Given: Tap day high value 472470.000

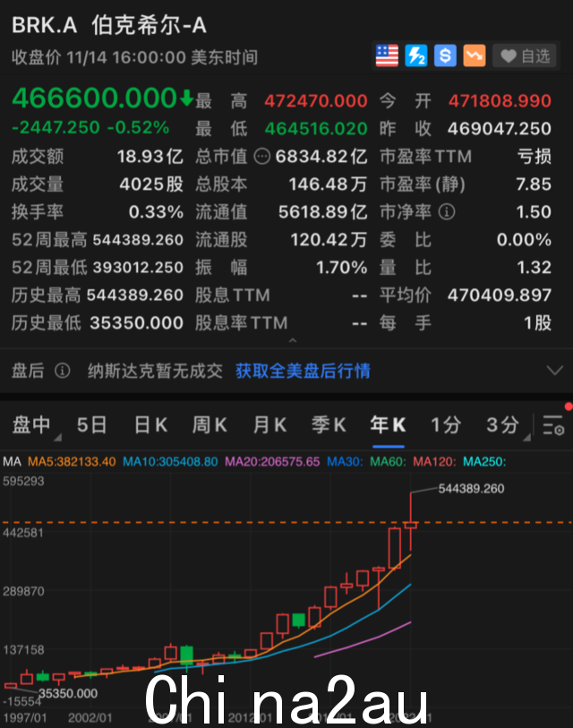Looking at the screenshot, I should click(316, 101).
